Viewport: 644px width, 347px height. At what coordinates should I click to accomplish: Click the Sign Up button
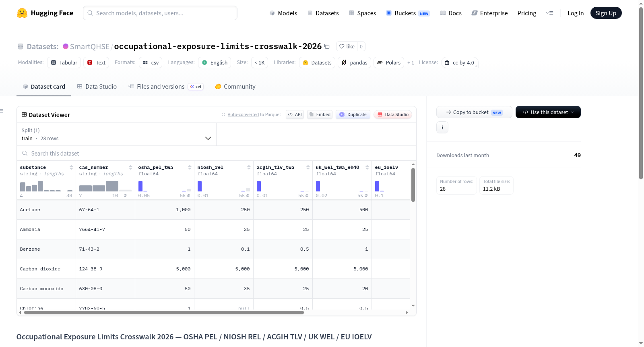606,13
